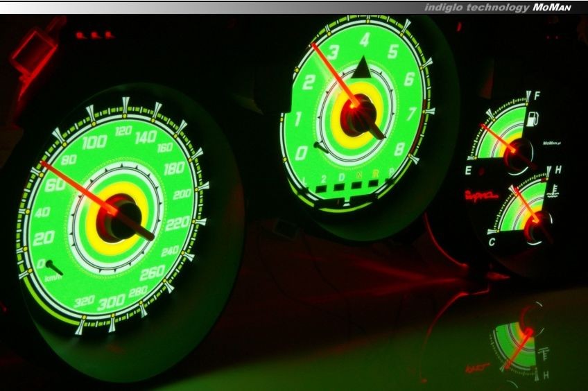Click the F full mark on fuel gauge
This screenshot has width=588, height=391.
point(537,96)
